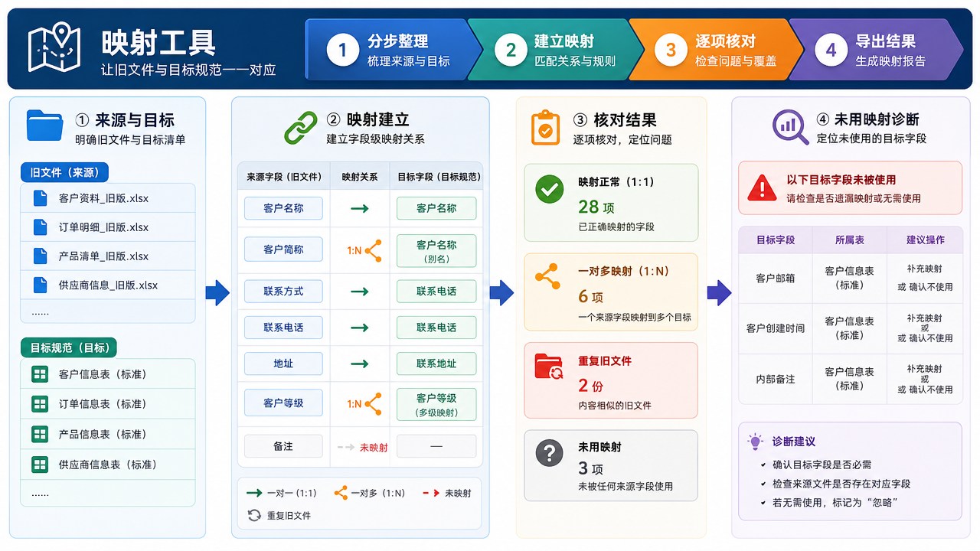The image size is (980, 551).
Task: Click the blue folder icon beside 来源与目标
Action: pos(44,126)
